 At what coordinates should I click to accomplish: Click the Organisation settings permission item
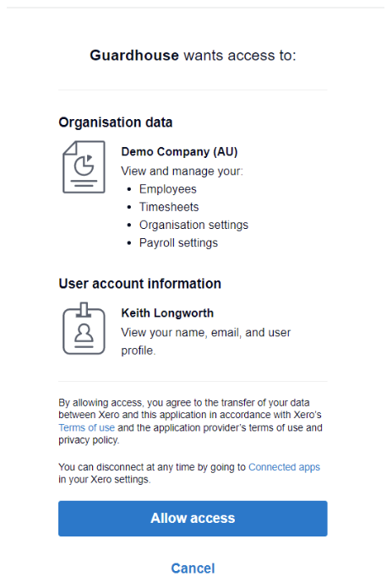pos(193,225)
